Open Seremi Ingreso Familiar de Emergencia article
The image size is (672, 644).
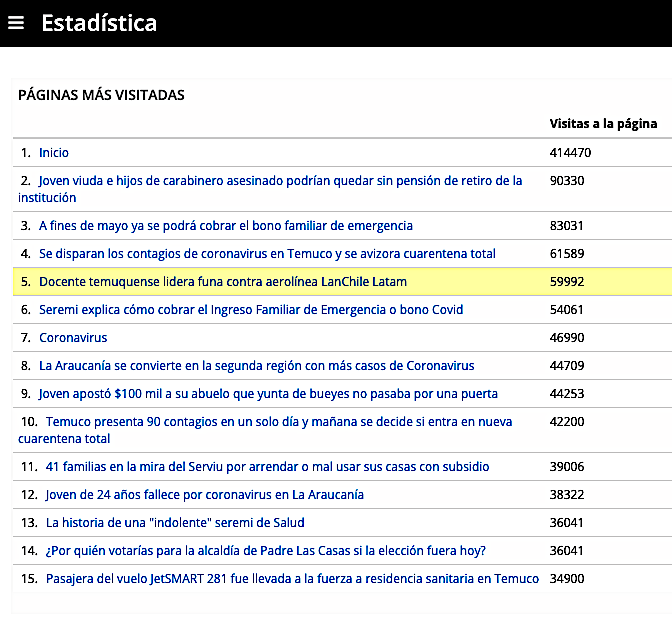[x=251, y=310]
